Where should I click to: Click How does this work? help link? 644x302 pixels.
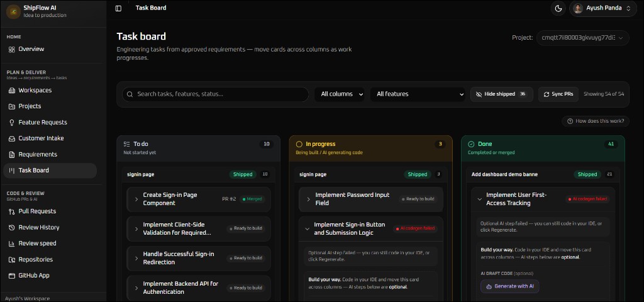pyautogui.click(x=596, y=121)
